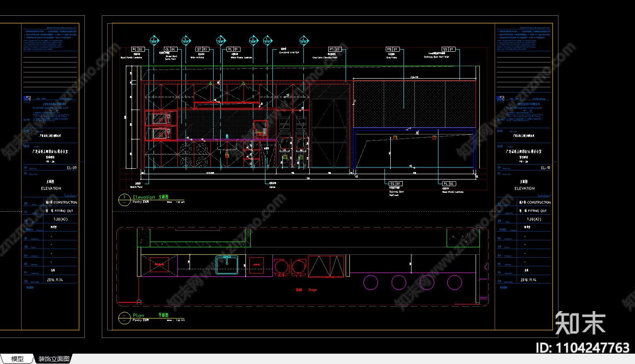635x364 pixels.
Task: Click company logo in EL-09 title block
Action: pos(27,98)
